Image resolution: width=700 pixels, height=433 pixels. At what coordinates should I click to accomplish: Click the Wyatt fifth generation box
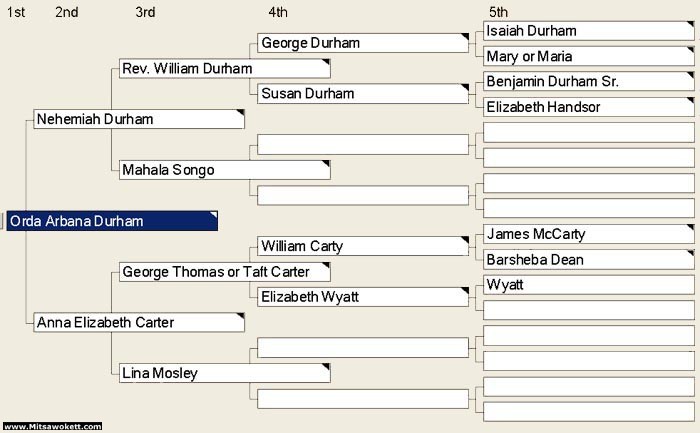589,285
